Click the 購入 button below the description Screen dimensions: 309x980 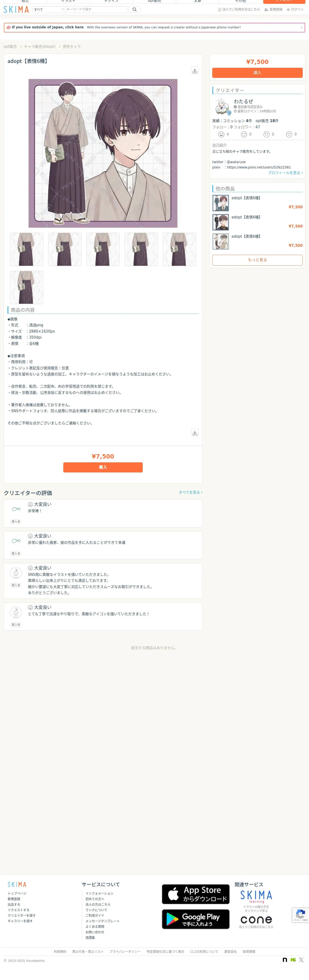103,467
